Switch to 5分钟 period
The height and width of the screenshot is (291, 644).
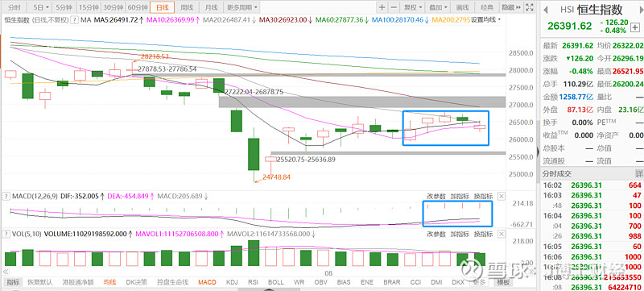coord(64,7)
